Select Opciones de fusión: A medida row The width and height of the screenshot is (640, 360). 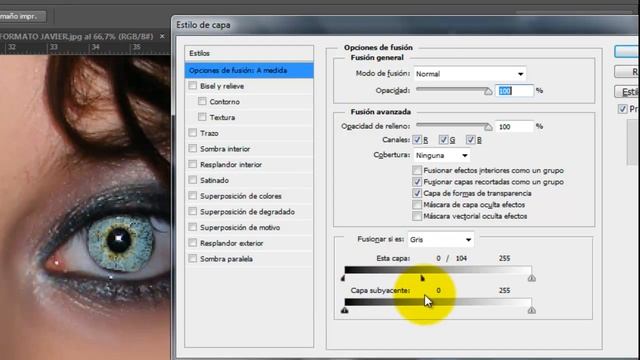(249, 70)
